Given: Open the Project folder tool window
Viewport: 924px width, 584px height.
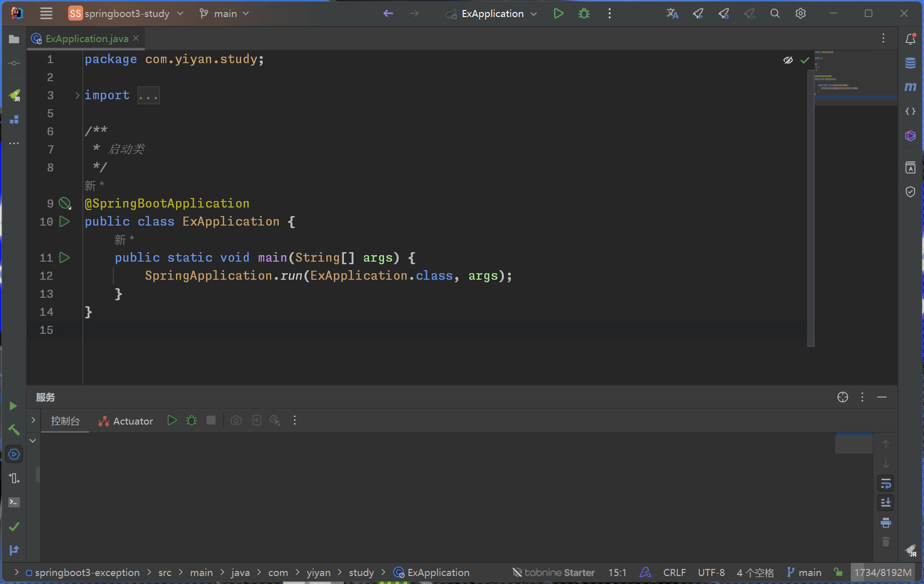Looking at the screenshot, I should point(14,39).
